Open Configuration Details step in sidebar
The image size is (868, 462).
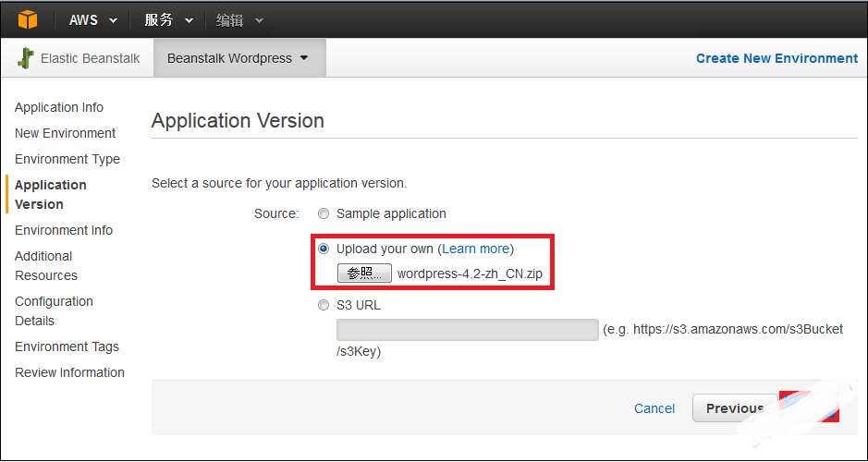click(x=54, y=311)
